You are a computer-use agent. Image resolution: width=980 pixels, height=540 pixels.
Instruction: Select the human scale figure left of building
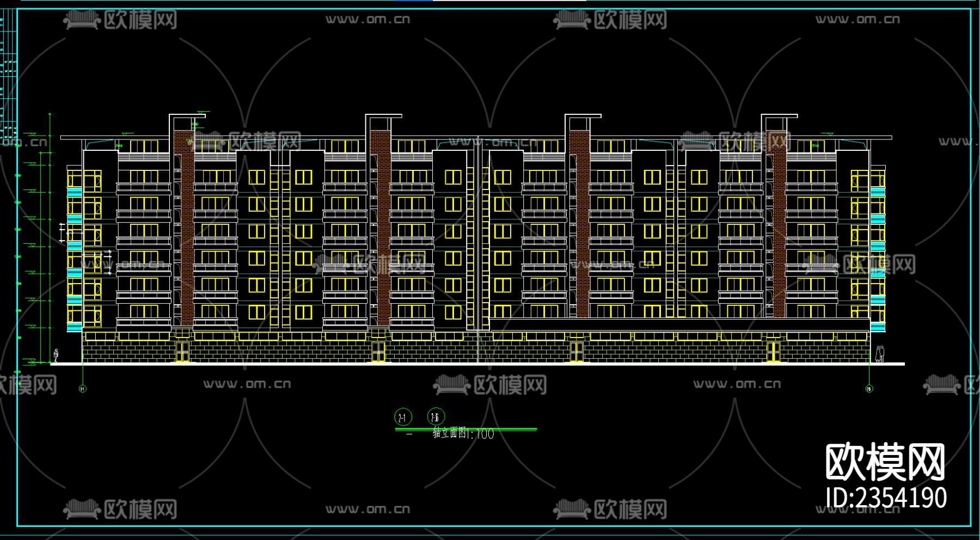[x=56, y=356]
